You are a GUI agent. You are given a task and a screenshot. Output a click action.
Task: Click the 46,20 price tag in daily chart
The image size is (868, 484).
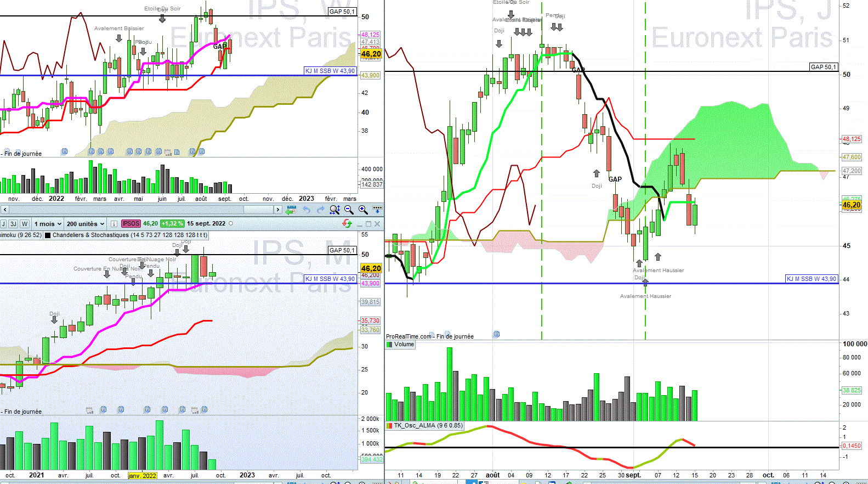click(852, 205)
